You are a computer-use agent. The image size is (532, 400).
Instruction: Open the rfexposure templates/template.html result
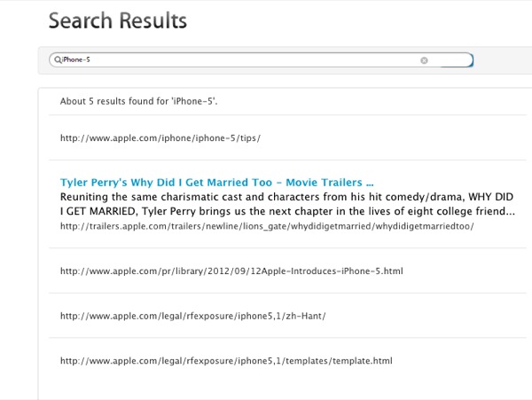(x=226, y=361)
